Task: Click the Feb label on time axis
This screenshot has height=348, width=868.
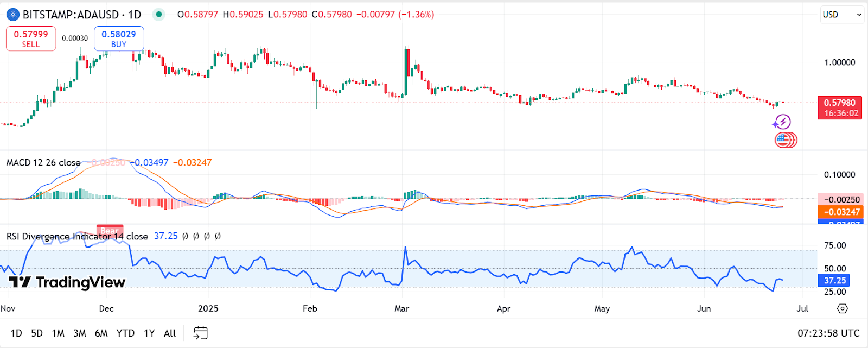Action: coord(310,308)
